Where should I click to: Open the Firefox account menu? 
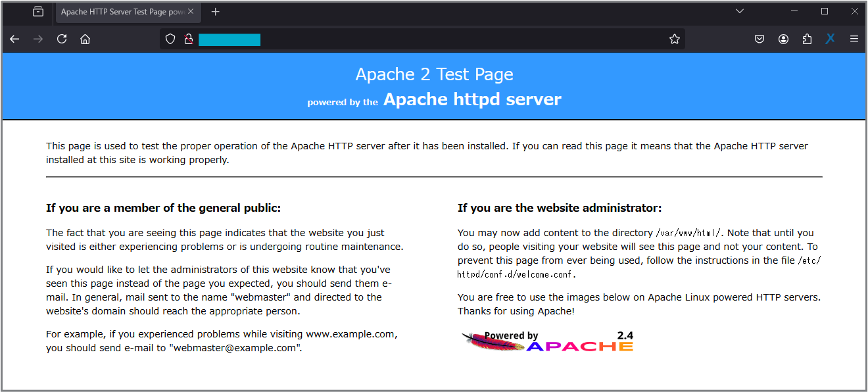coord(783,39)
